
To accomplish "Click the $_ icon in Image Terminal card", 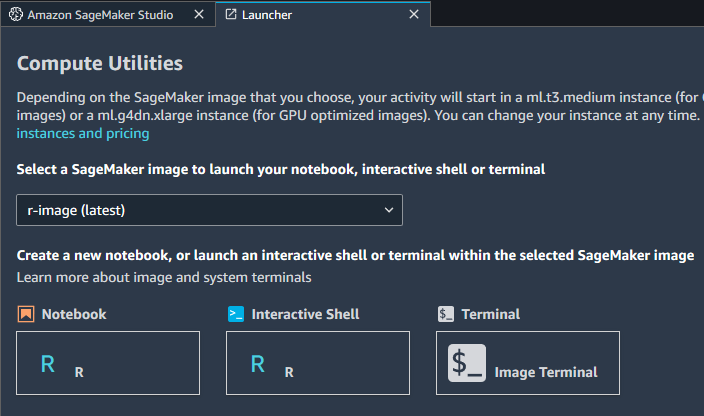I will [x=466, y=364].
